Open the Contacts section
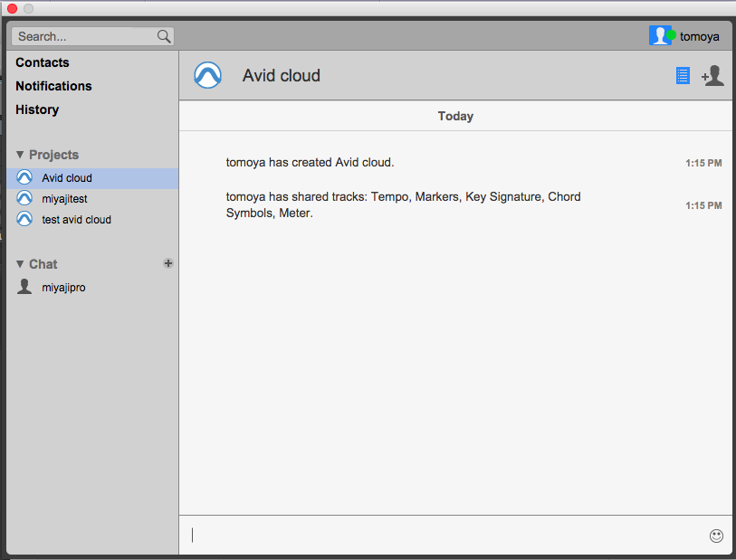Image resolution: width=736 pixels, height=560 pixels. 43,62
